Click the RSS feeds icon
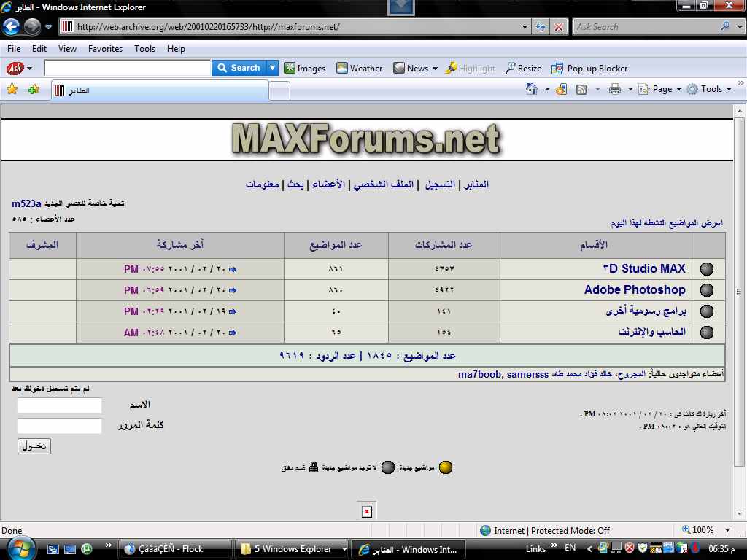The image size is (747, 560). click(581, 89)
